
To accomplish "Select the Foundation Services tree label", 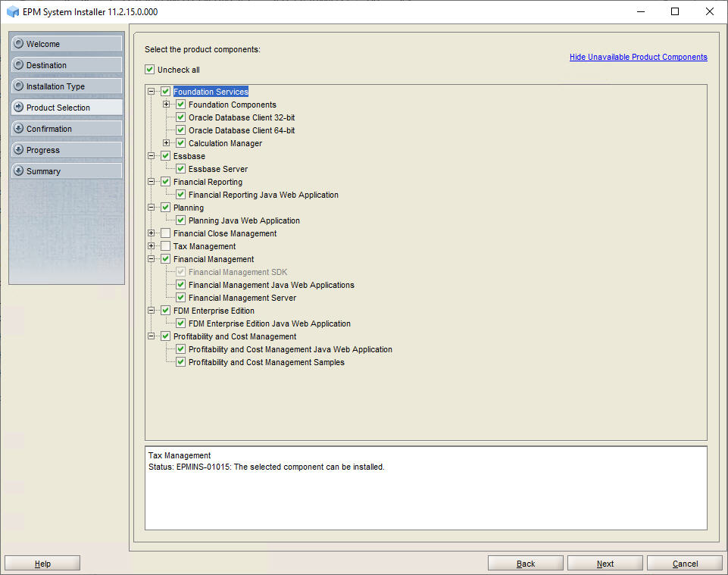I will [211, 92].
